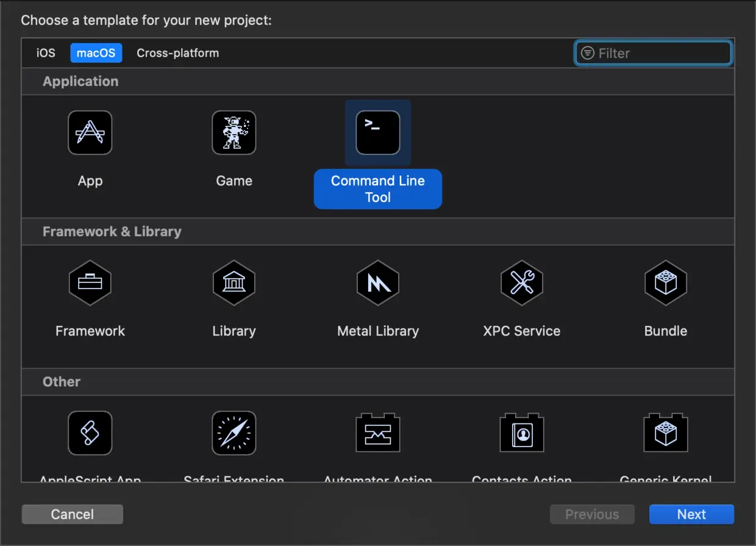Choose the Generic Kernel template

665,433
